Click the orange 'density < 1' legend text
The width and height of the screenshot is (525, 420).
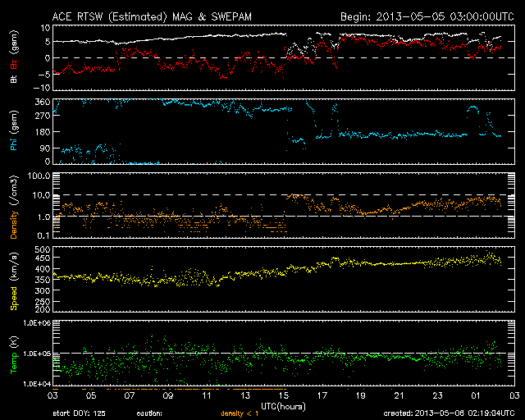pos(240,413)
